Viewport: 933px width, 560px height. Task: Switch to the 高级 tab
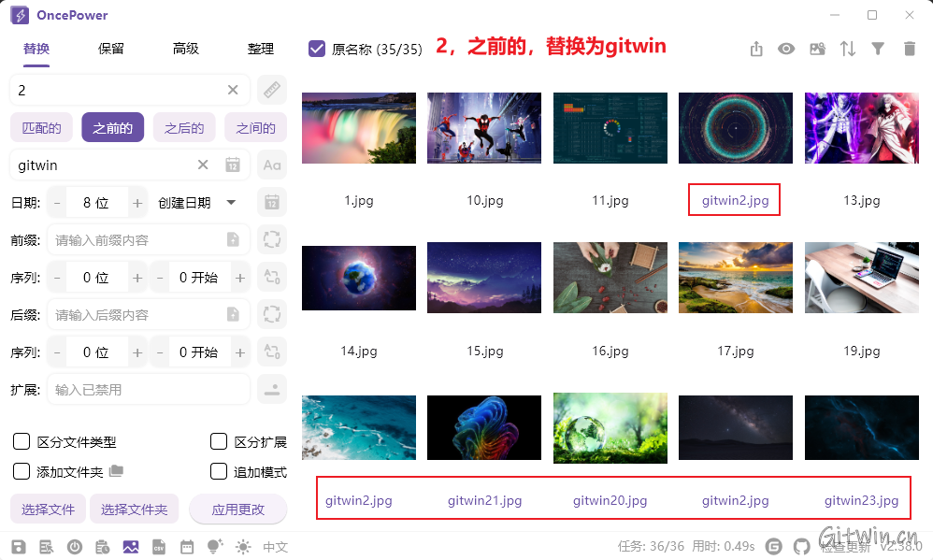click(185, 49)
